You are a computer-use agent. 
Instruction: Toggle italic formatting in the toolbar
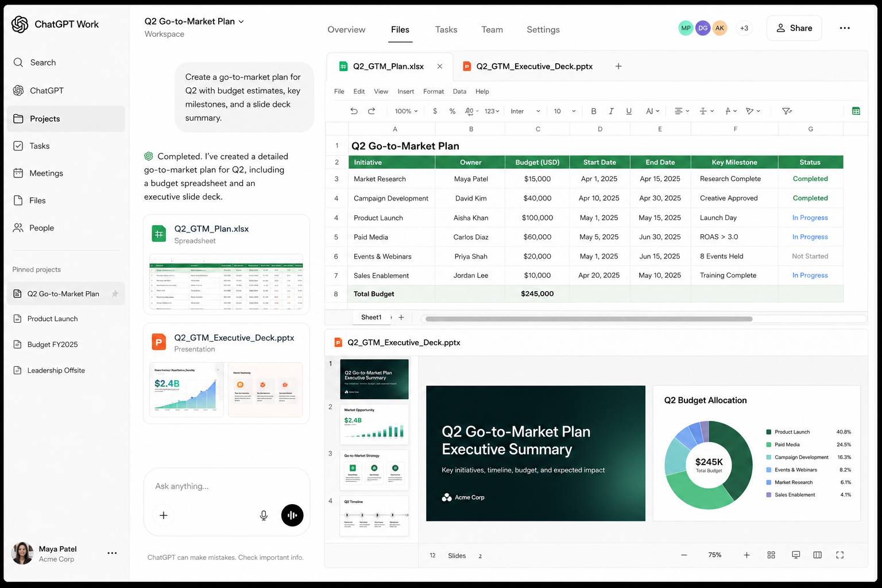pyautogui.click(x=611, y=111)
